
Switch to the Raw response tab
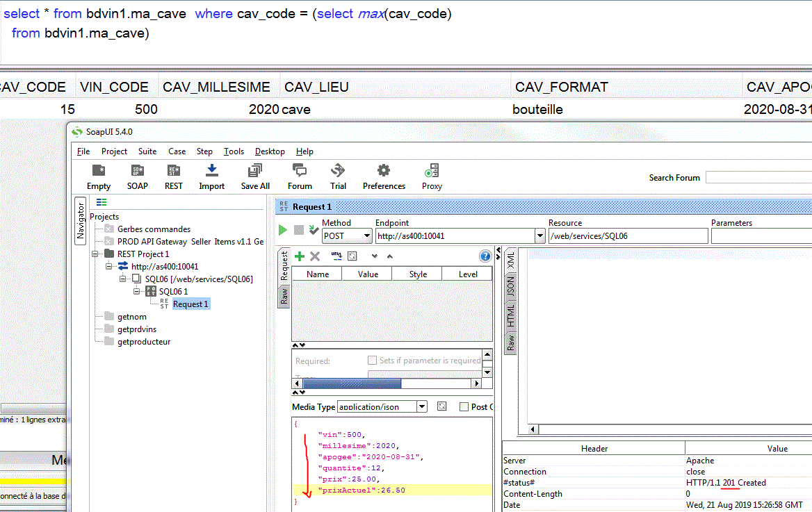coord(510,342)
